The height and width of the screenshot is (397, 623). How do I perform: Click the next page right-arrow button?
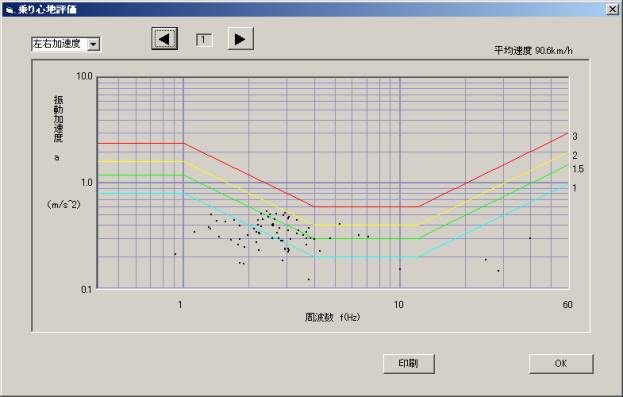[x=240, y=39]
